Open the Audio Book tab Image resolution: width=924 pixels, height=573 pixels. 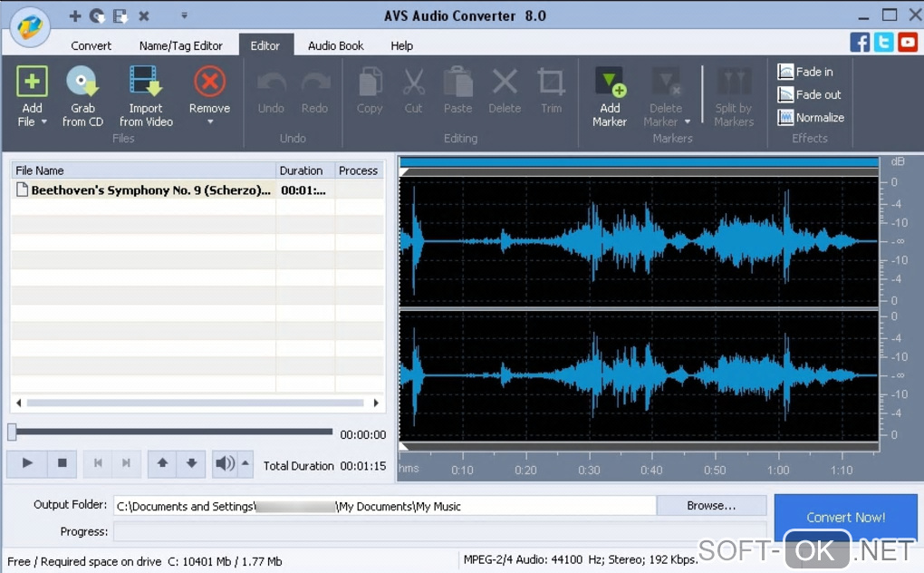point(336,45)
